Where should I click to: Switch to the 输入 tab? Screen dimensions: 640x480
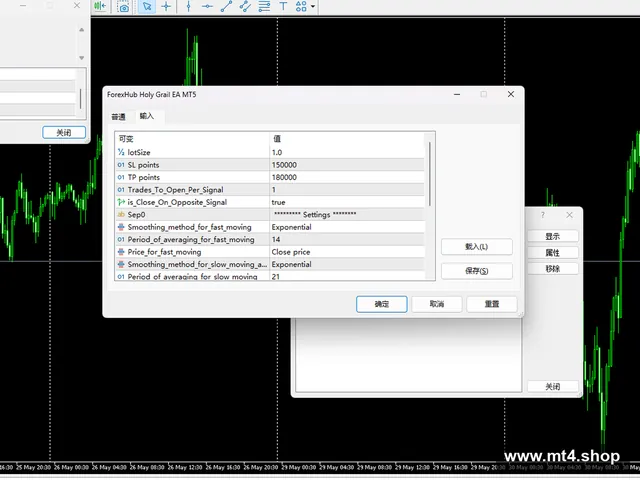(x=147, y=116)
